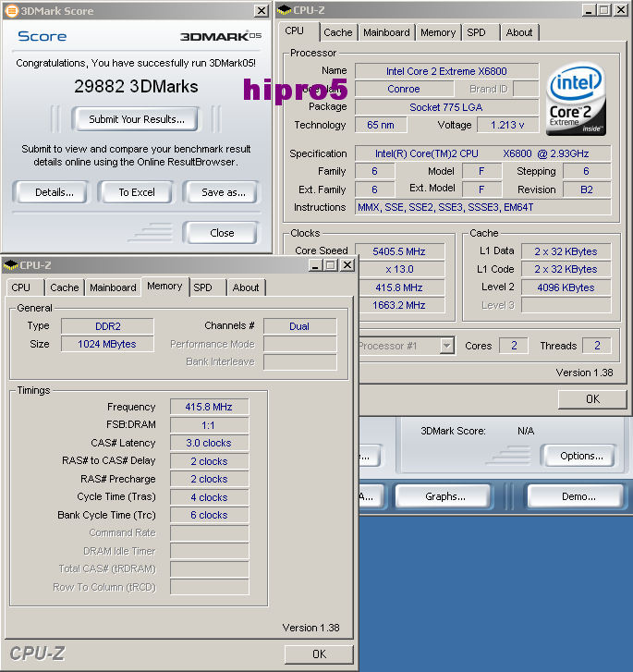Select Memory tab in front CPU-Z window

164,286
